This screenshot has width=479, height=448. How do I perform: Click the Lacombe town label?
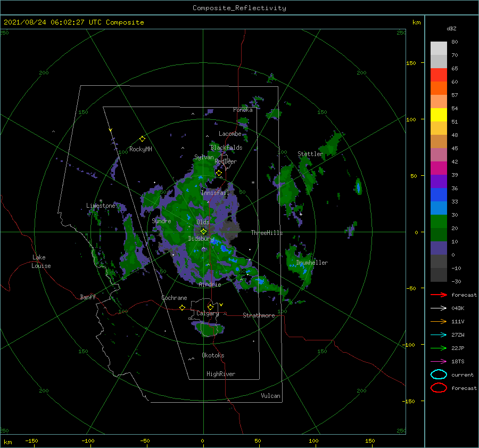click(230, 134)
